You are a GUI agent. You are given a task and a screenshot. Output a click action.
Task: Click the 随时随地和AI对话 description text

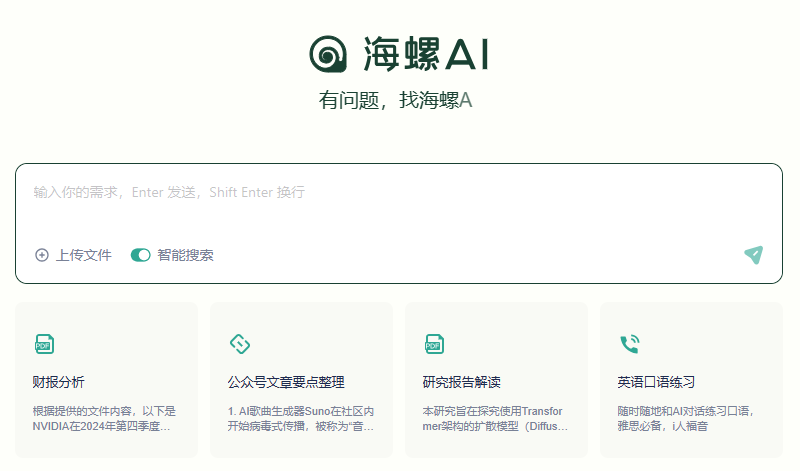(685, 418)
